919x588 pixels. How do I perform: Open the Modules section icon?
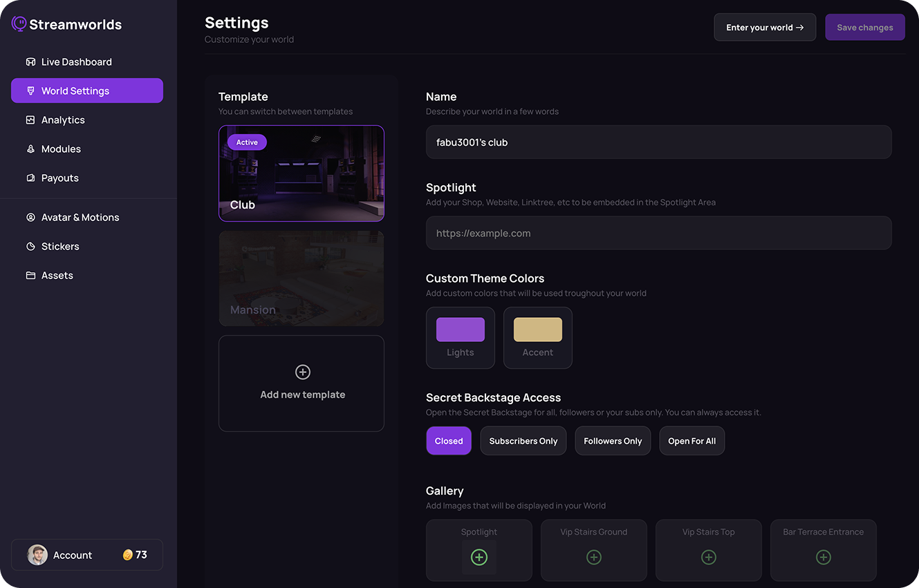point(30,149)
